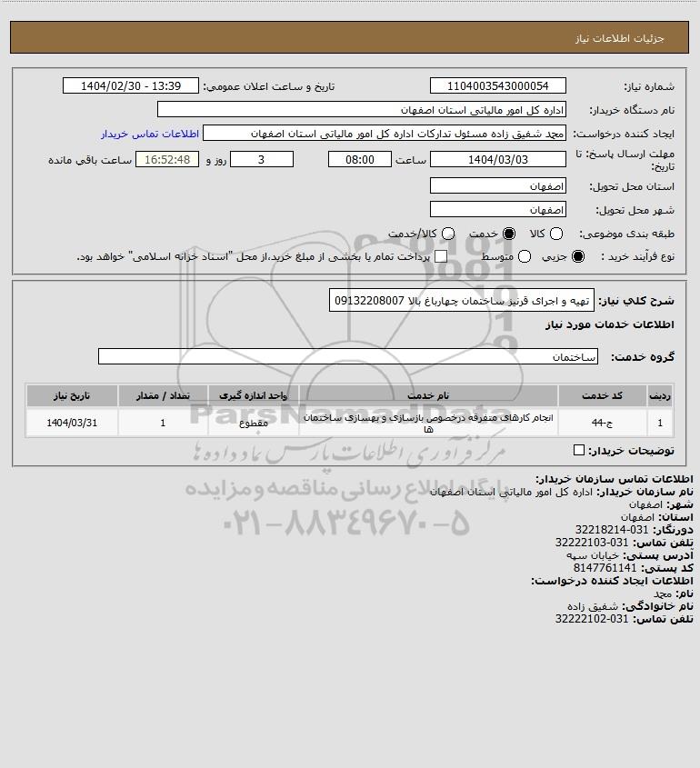Screen dimensions: 700x768
Task: Click the postal address خیابان سپه
Action: [593, 555]
